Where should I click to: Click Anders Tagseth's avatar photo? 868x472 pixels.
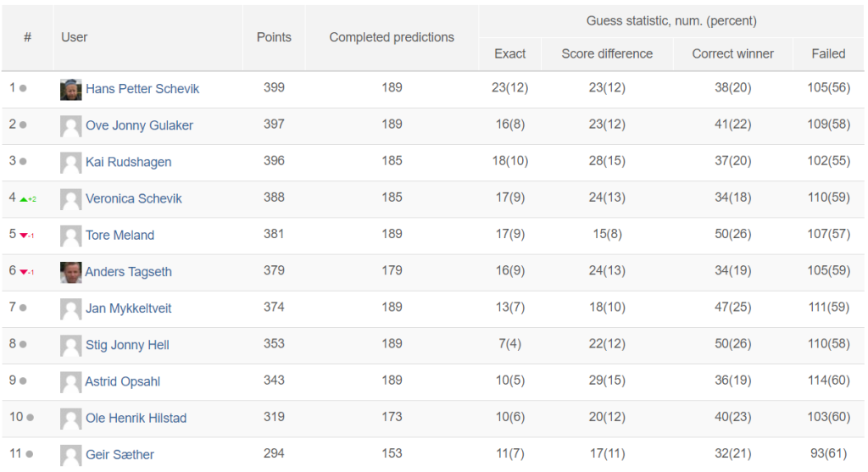[x=71, y=272]
